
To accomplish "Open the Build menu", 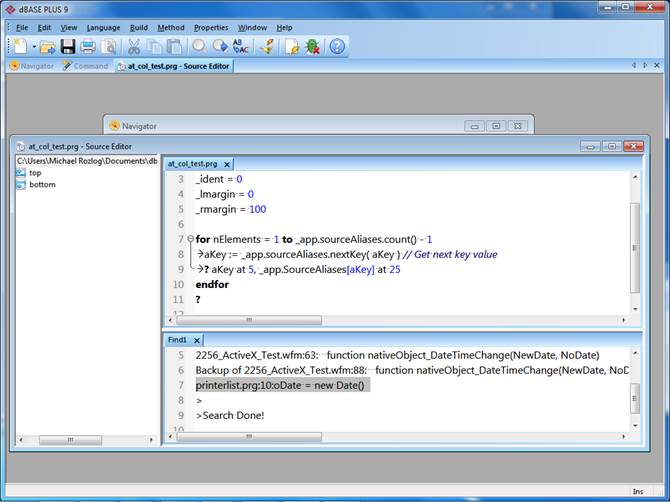I will (139, 27).
